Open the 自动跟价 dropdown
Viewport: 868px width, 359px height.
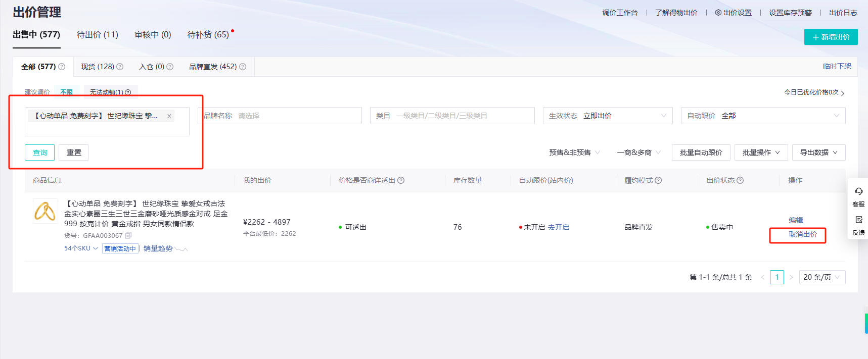point(762,116)
